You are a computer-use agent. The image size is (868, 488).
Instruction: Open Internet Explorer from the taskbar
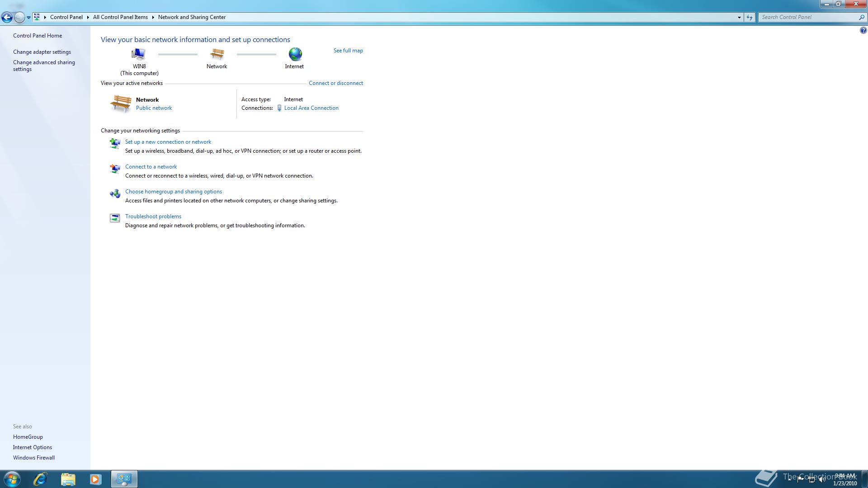[40, 479]
